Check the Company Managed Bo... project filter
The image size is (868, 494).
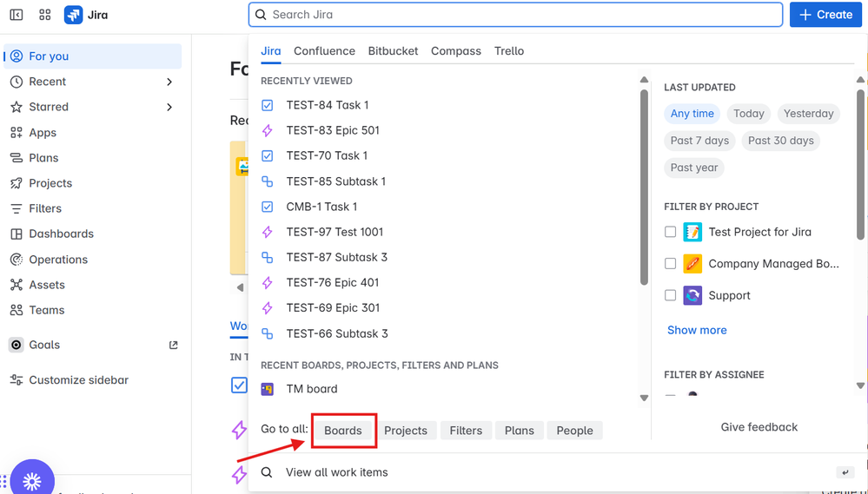671,263
